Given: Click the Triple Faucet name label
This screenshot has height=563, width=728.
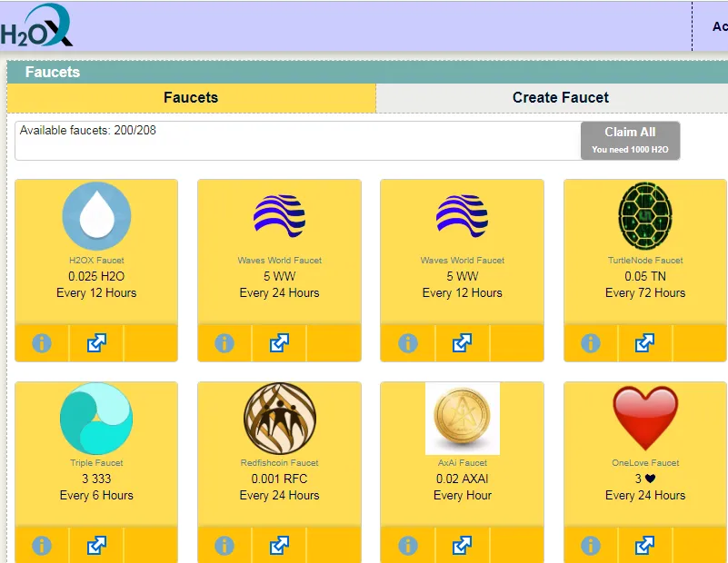Looking at the screenshot, I should point(96,462).
